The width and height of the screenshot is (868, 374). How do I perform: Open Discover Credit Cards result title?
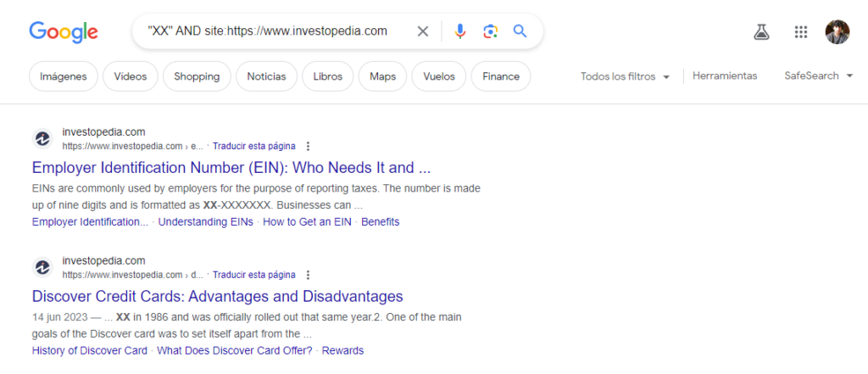(218, 296)
